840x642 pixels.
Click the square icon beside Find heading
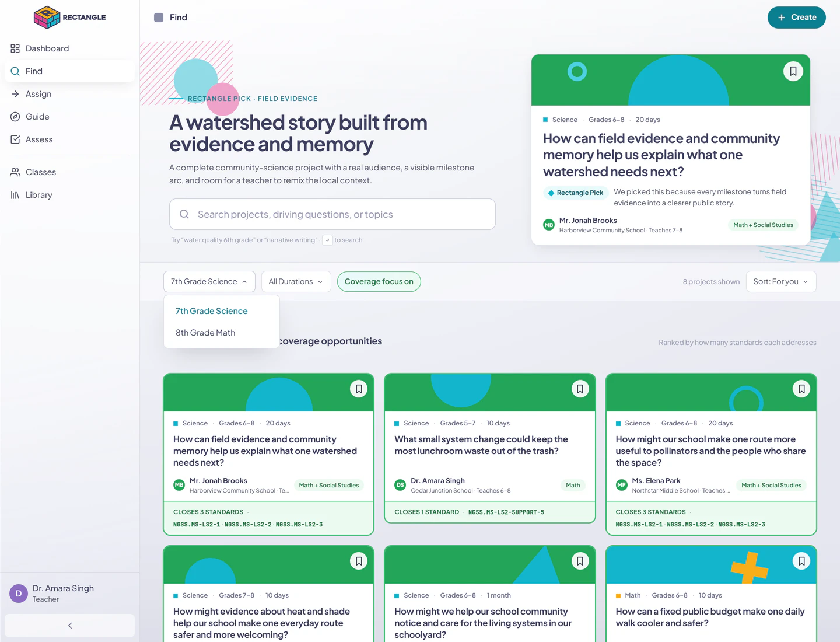[x=159, y=18]
